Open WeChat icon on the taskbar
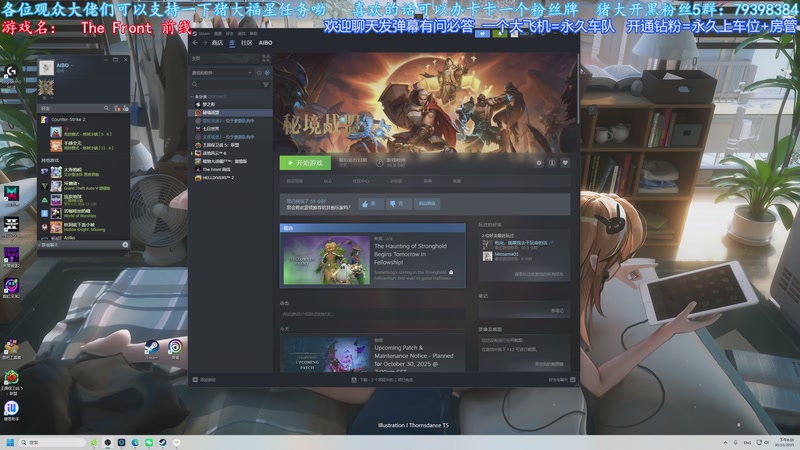The width and height of the screenshot is (800, 450). pyautogui.click(x=149, y=442)
